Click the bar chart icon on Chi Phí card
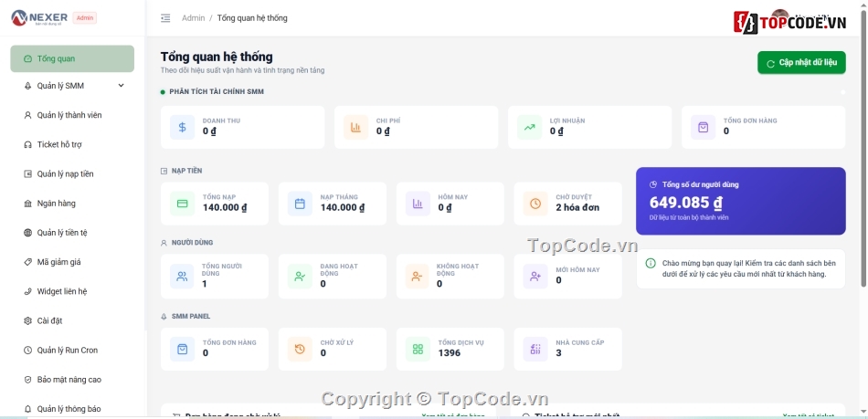This screenshot has width=868, height=419. point(355,127)
